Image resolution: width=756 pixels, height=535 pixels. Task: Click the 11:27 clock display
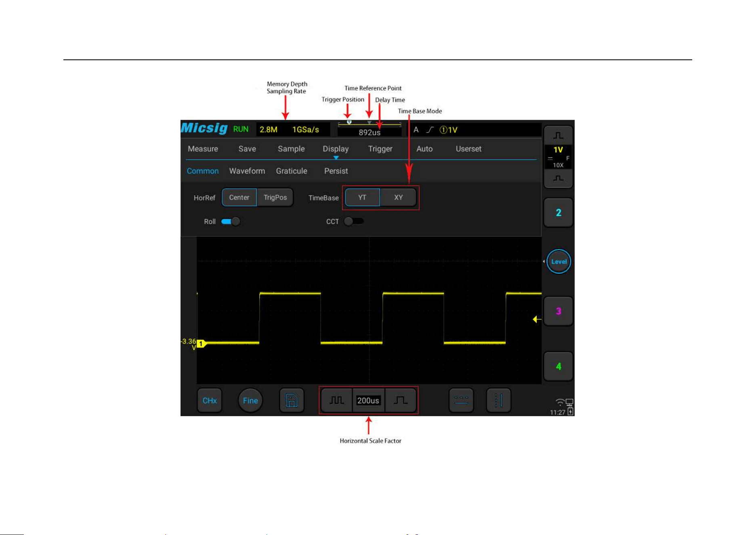[557, 412]
